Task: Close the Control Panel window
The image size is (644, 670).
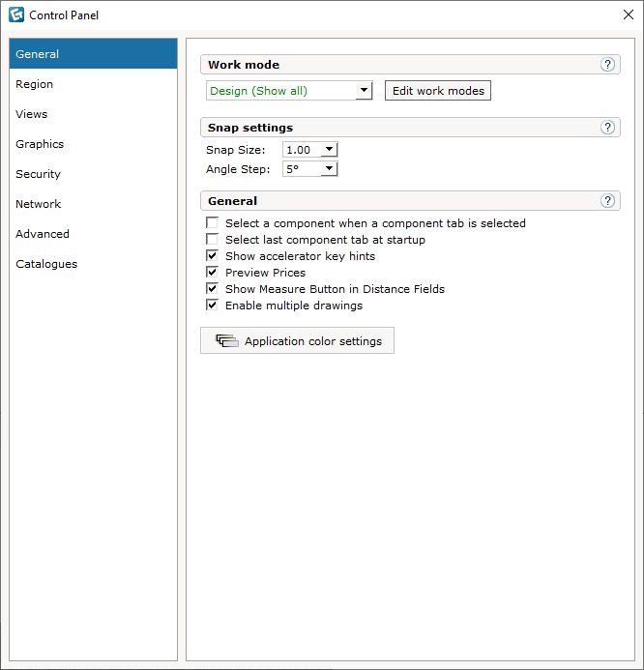Action: click(629, 15)
